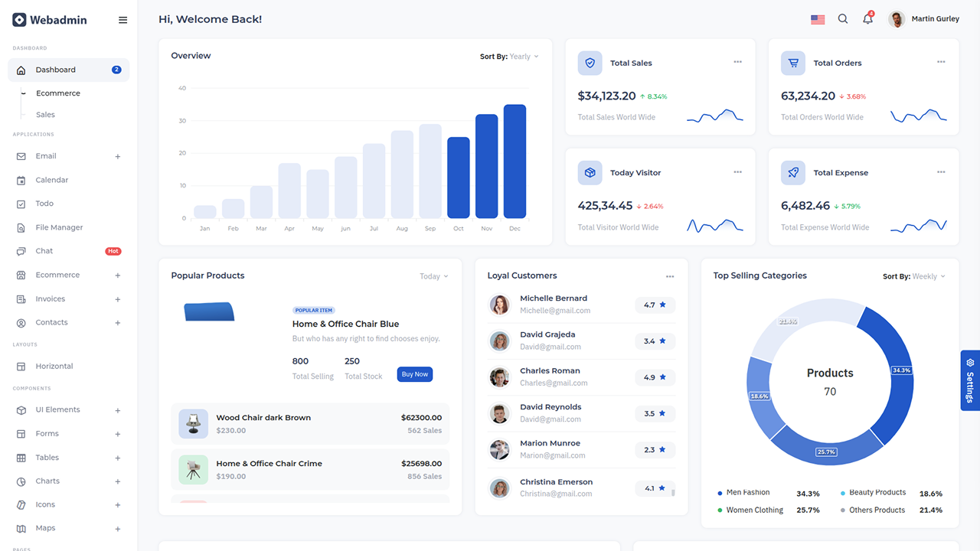Toggle the sidebar with the hamburger icon
This screenshot has width=980, height=551.
pyautogui.click(x=122, y=20)
